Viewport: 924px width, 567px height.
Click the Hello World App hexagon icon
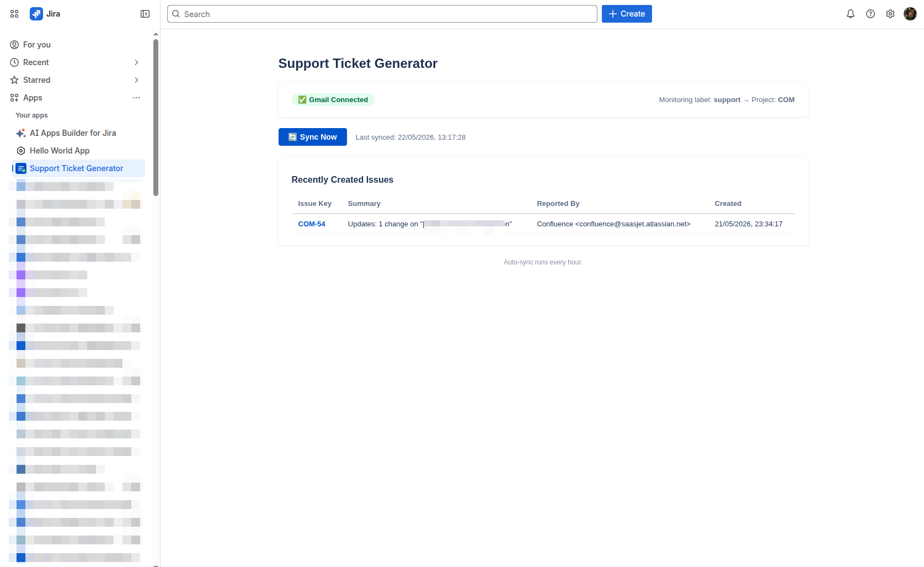pyautogui.click(x=21, y=151)
